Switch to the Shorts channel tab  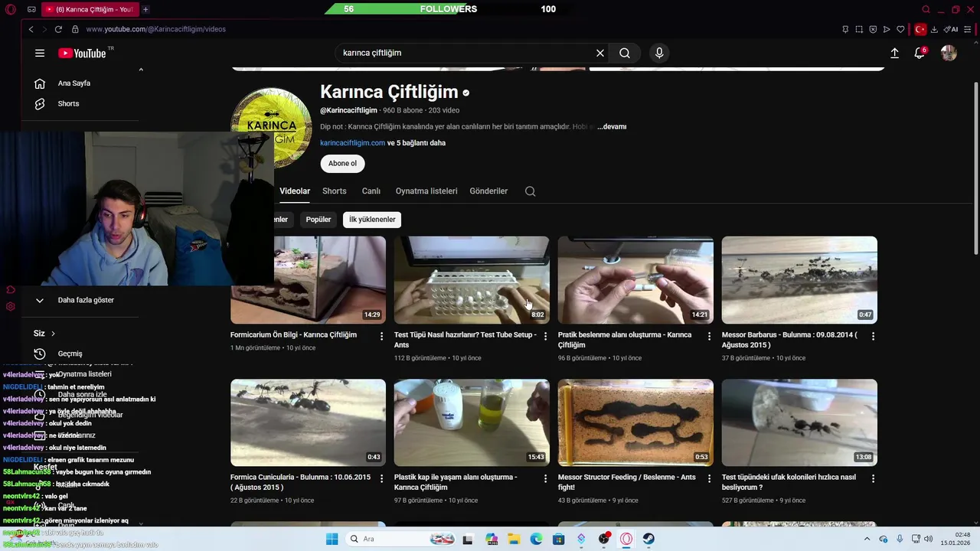pos(335,191)
